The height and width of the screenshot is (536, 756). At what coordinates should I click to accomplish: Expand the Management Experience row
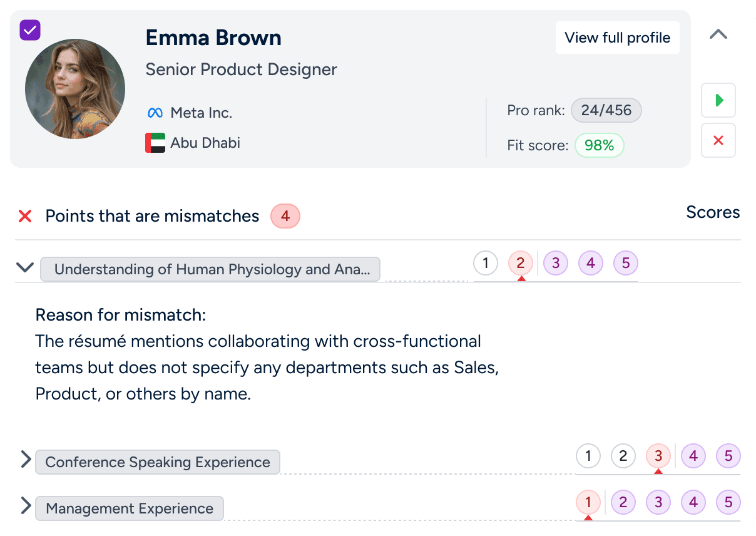(x=26, y=506)
